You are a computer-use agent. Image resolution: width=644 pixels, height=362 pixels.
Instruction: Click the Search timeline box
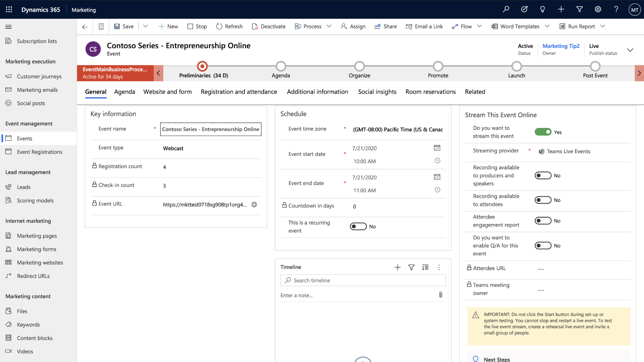coord(363,280)
